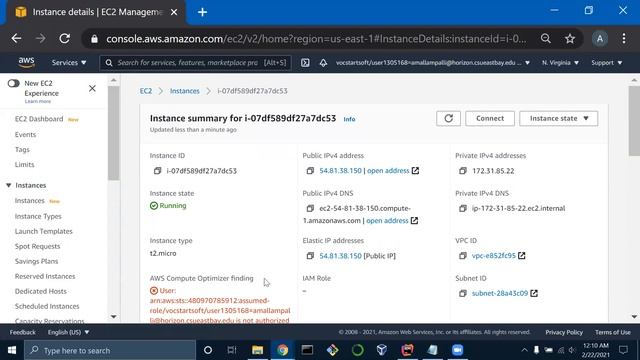Copy the Private IPv4 DNS
The height and width of the screenshot is (360, 640).
pyautogui.click(x=462, y=209)
